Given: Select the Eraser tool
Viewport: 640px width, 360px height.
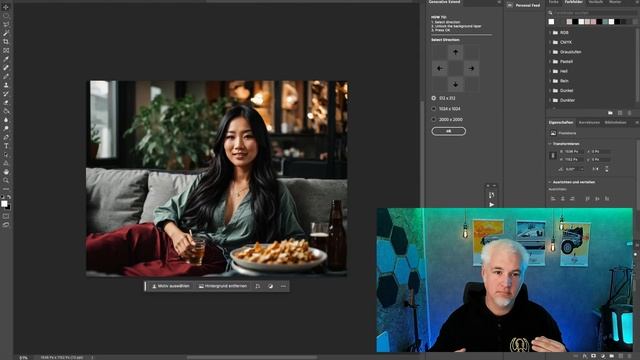Looking at the screenshot, I should 6,102.
